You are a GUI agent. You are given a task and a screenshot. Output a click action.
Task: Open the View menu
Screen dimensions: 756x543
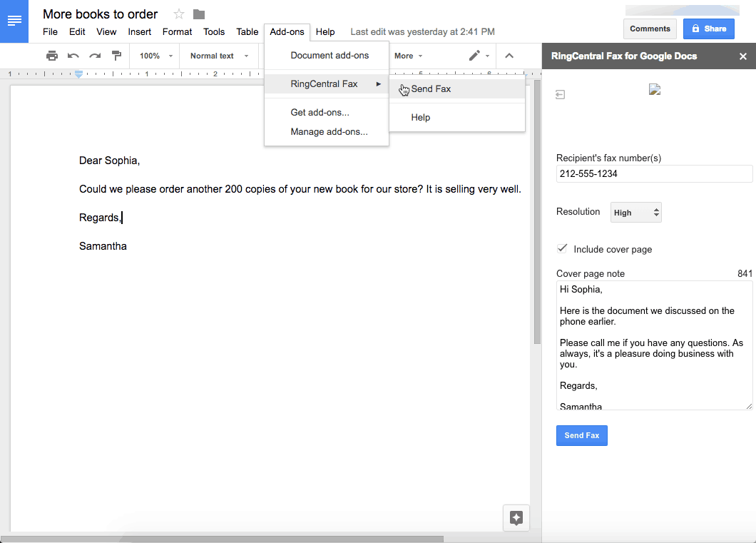pyautogui.click(x=106, y=32)
